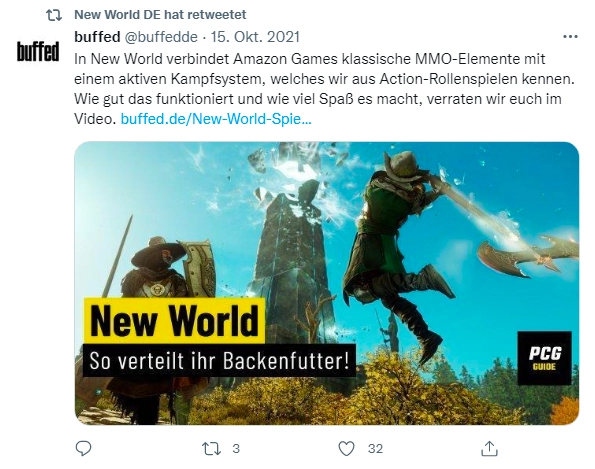This screenshot has height=469, width=595.
Task: Click the tweet text about Amazon Games
Action: (x=324, y=89)
